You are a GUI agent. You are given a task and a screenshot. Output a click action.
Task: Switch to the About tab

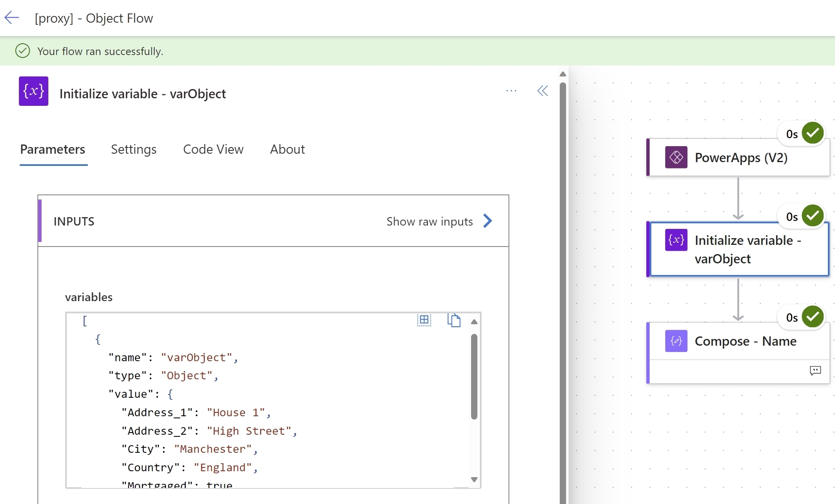(287, 150)
